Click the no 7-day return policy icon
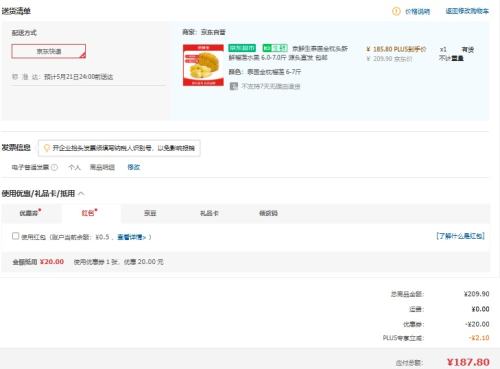Viewport: 500px width, 369px height. 234,86
